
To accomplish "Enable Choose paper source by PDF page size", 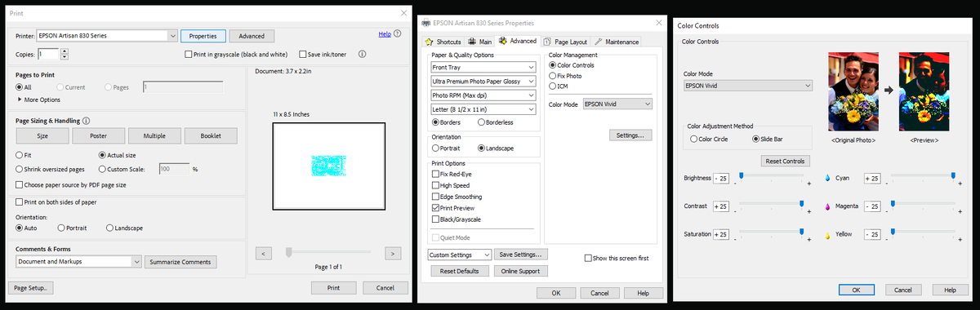I will click(20, 185).
